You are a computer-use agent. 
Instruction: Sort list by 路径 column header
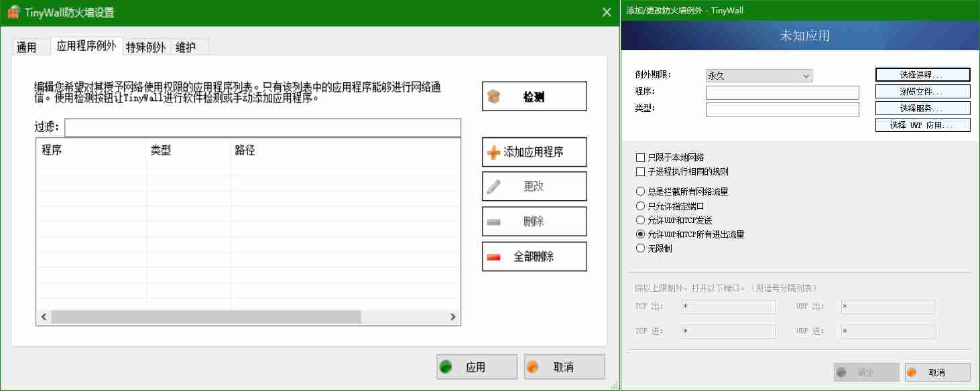(345, 151)
